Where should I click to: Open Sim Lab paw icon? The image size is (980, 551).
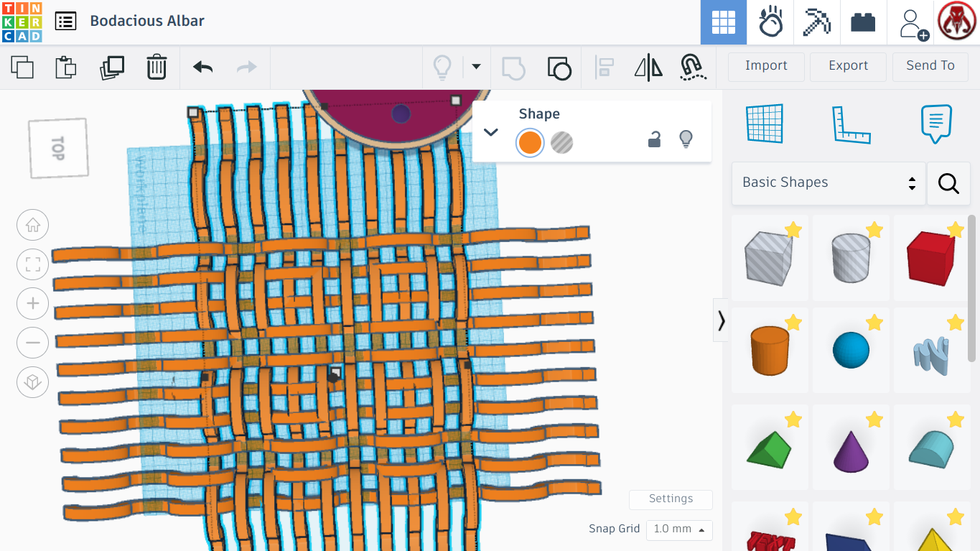(x=770, y=22)
